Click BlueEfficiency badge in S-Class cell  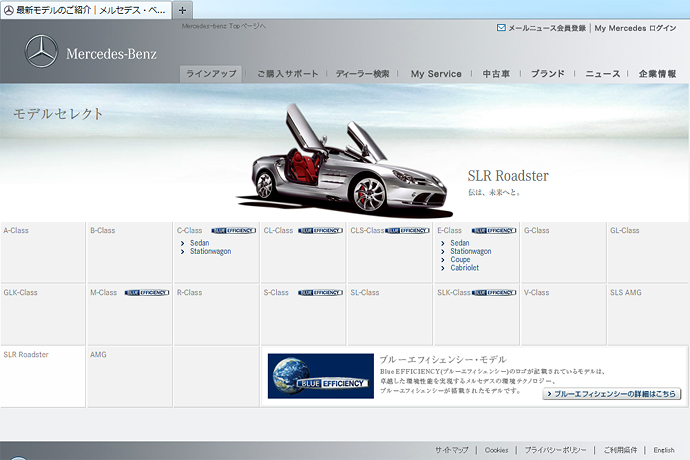(320, 293)
